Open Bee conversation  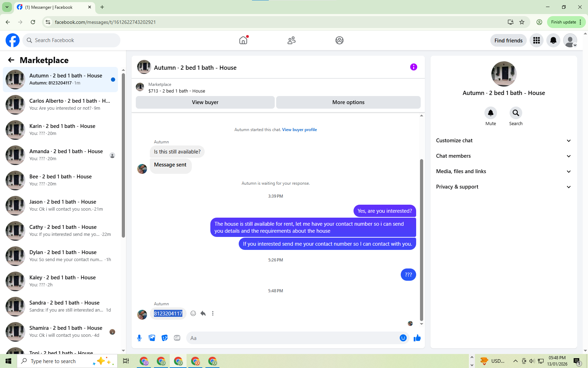pyautogui.click(x=60, y=180)
